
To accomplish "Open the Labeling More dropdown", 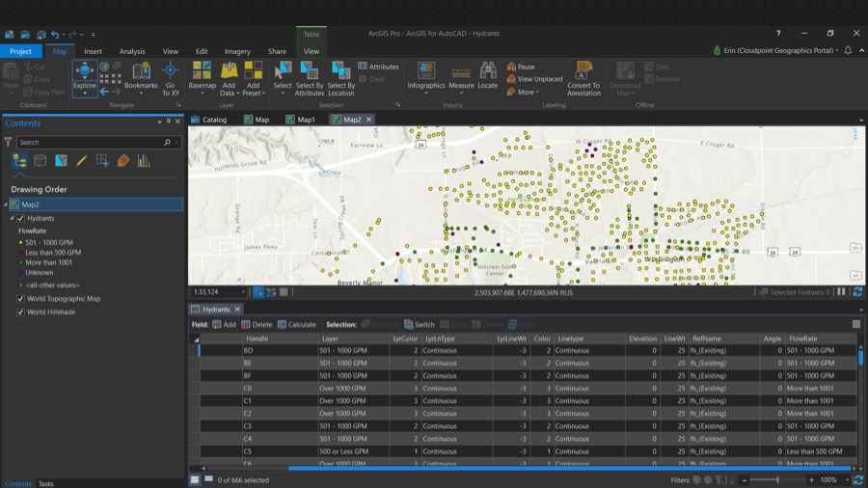I will (x=523, y=92).
